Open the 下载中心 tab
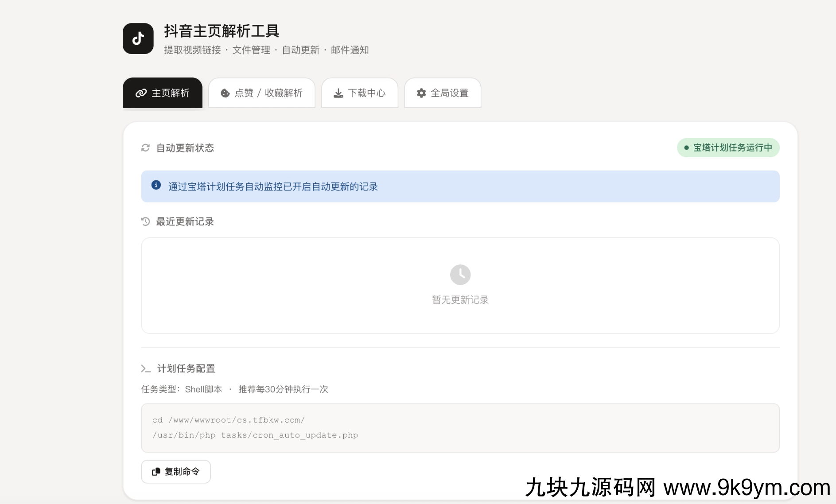The height and width of the screenshot is (504, 836). click(x=360, y=93)
